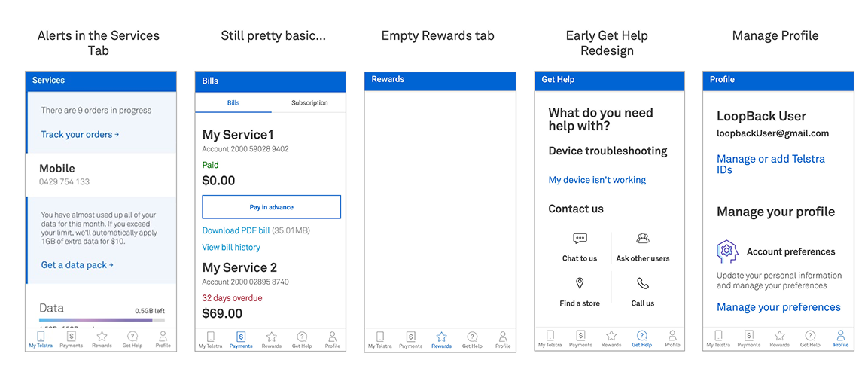Tap Get Help icon in Get Help screen
Viewport: 868px width, 378px height.
[x=641, y=335]
